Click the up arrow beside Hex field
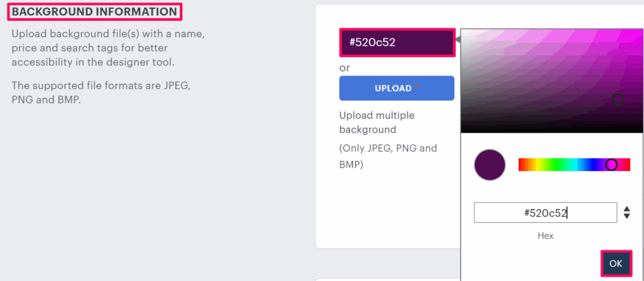 (626, 208)
